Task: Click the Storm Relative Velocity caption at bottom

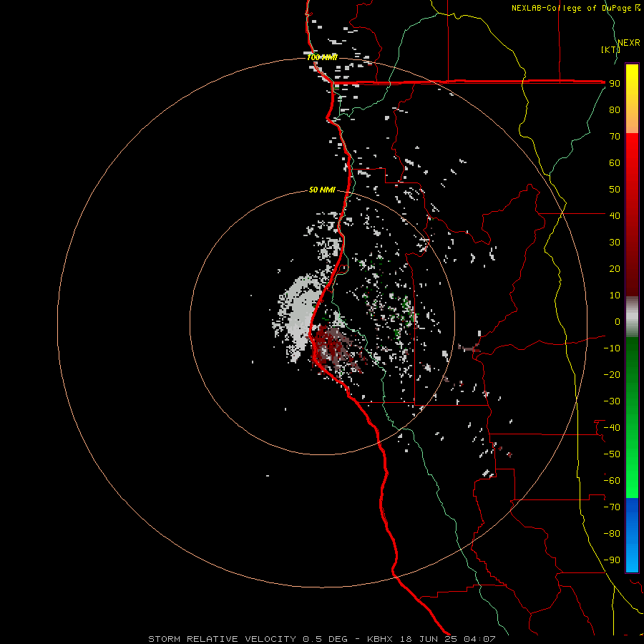Action: click(321, 639)
